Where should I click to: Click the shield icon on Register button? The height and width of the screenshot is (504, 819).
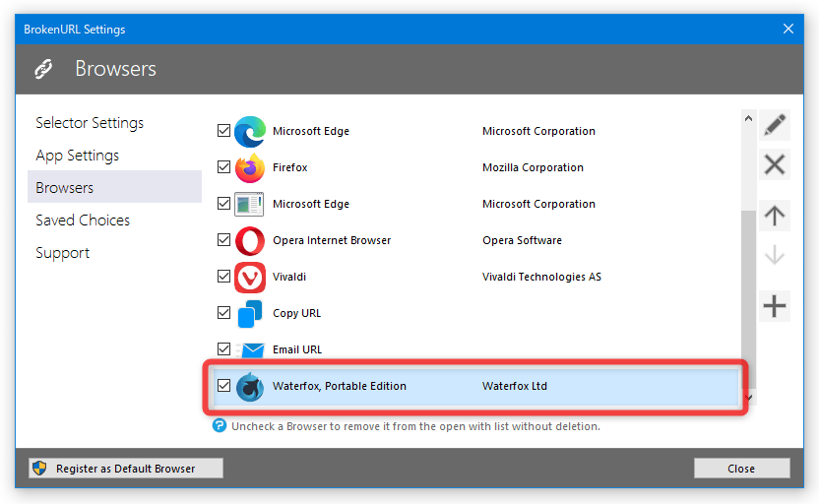[x=39, y=468]
